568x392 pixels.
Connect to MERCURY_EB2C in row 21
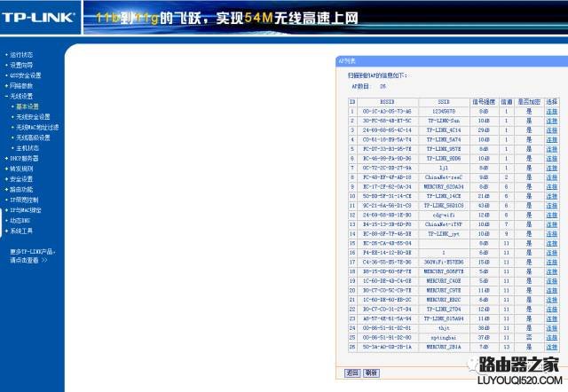552,300
